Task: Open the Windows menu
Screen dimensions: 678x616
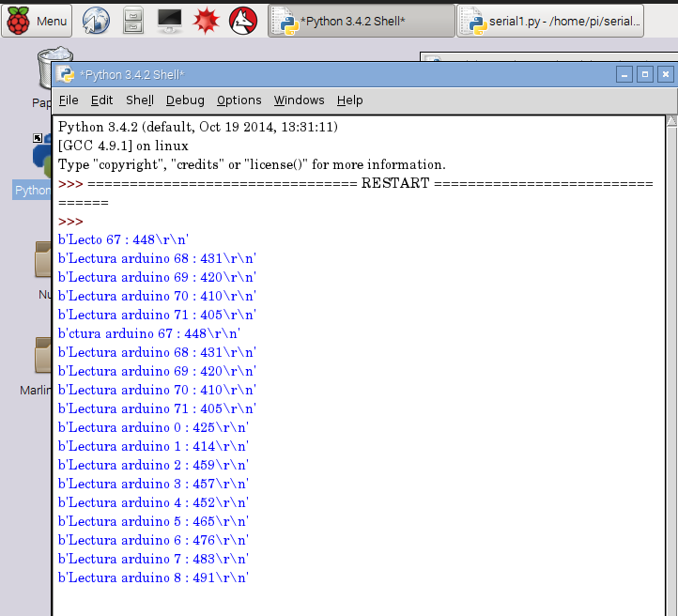Action: coord(299,100)
